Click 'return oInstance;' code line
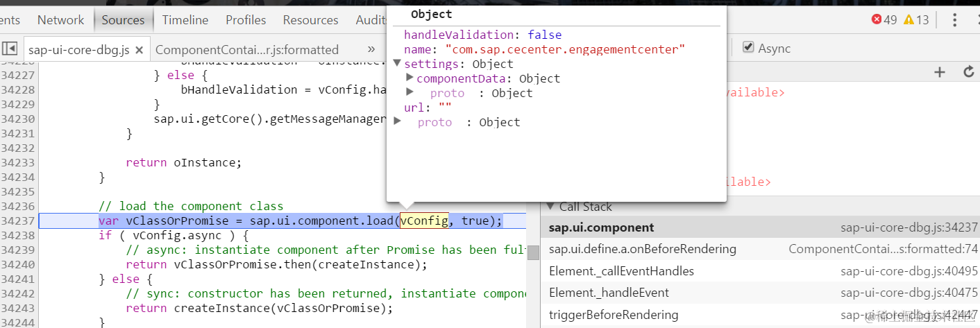Viewport: 980px width, 328px height. click(x=183, y=162)
